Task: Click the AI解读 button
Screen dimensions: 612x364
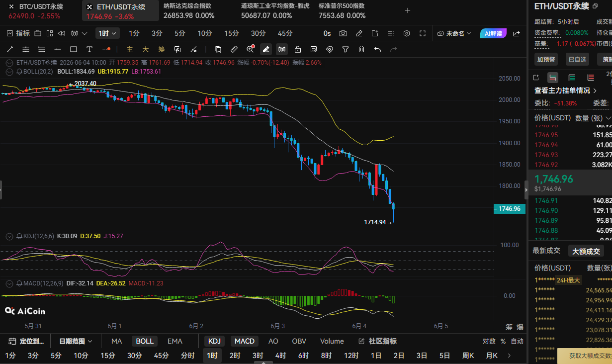Action: pos(494,33)
